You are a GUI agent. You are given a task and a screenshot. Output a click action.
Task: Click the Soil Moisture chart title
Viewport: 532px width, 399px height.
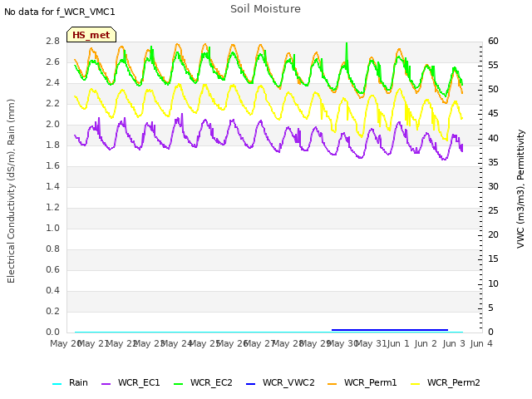click(265, 9)
